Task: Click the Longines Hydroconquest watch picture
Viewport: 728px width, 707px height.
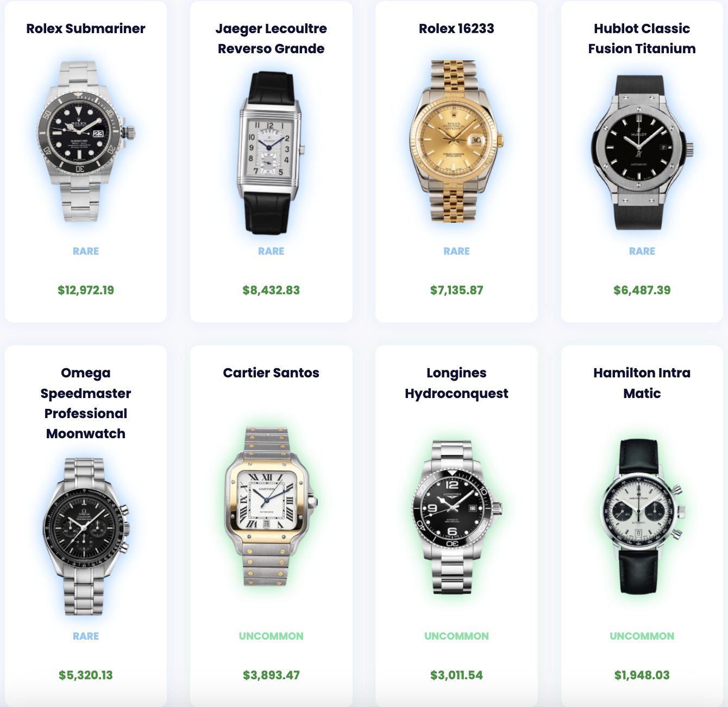Action: [x=456, y=516]
